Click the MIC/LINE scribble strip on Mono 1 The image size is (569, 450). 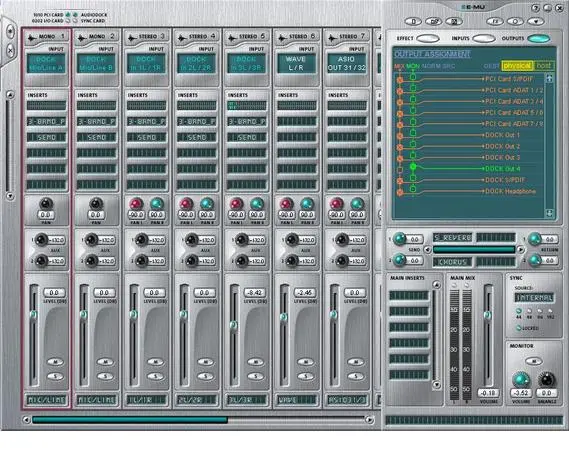46,400
